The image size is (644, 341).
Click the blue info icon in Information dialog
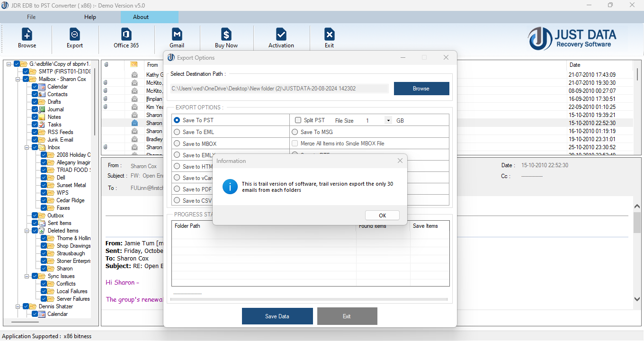click(x=230, y=187)
